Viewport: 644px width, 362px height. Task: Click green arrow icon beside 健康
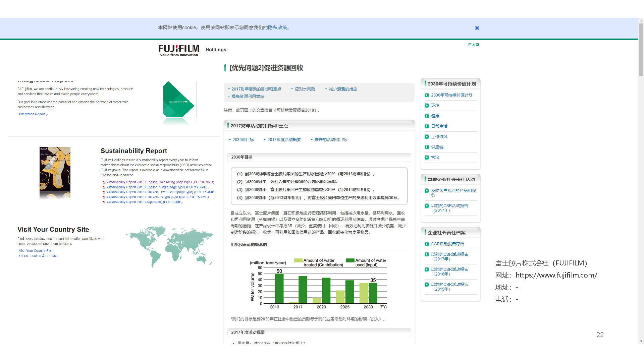(x=427, y=116)
